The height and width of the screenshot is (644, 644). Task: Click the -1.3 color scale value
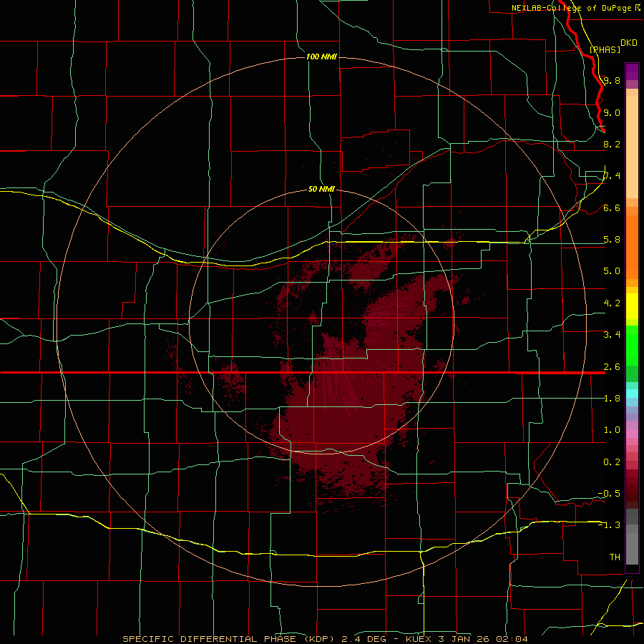tap(609, 525)
